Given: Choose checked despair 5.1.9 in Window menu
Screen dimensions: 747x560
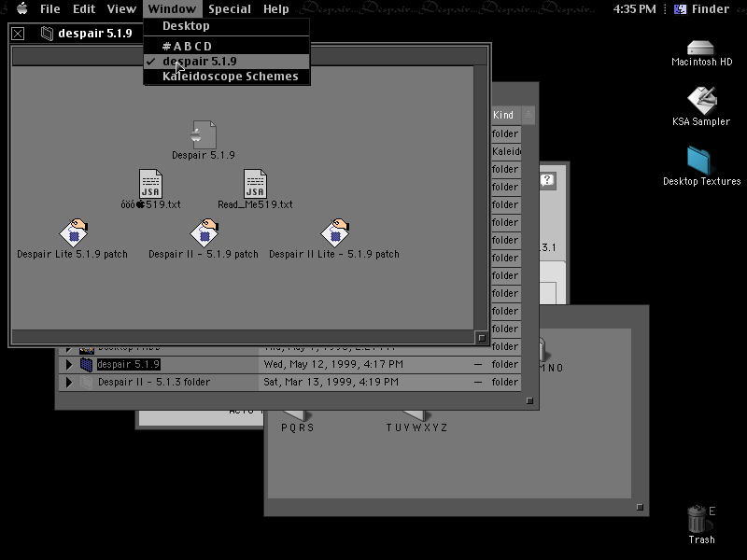Looking at the screenshot, I should (x=227, y=62).
